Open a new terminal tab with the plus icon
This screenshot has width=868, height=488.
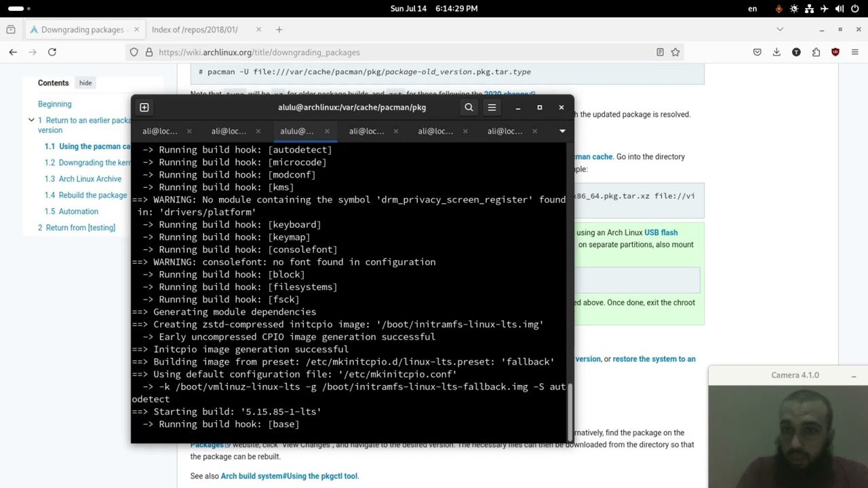click(144, 107)
